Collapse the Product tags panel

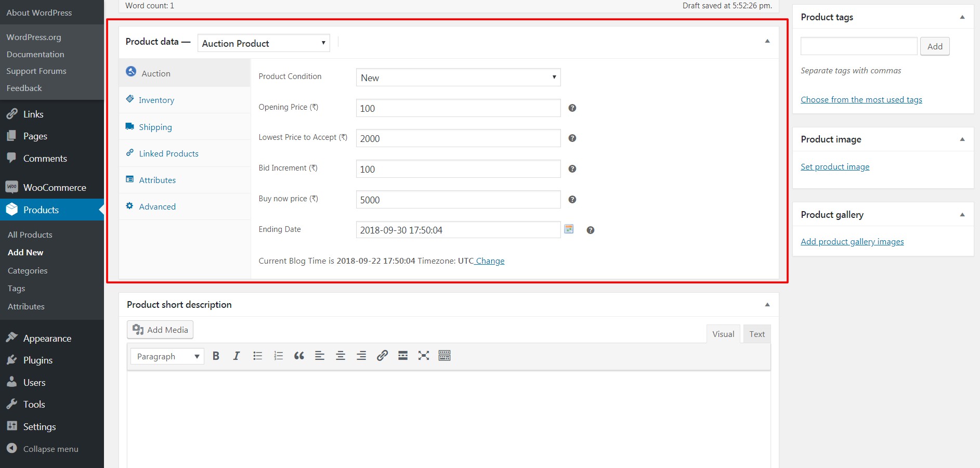pyautogui.click(x=962, y=17)
